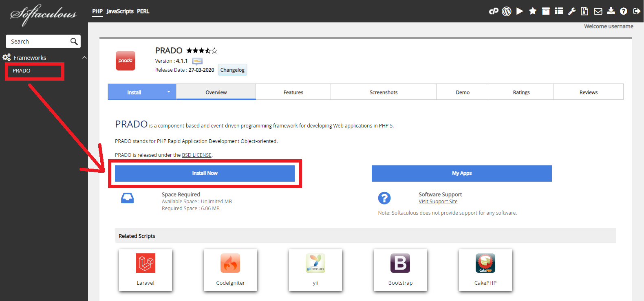Click the search magnifier icon
Image resolution: width=644 pixels, height=301 pixels.
[x=74, y=42]
